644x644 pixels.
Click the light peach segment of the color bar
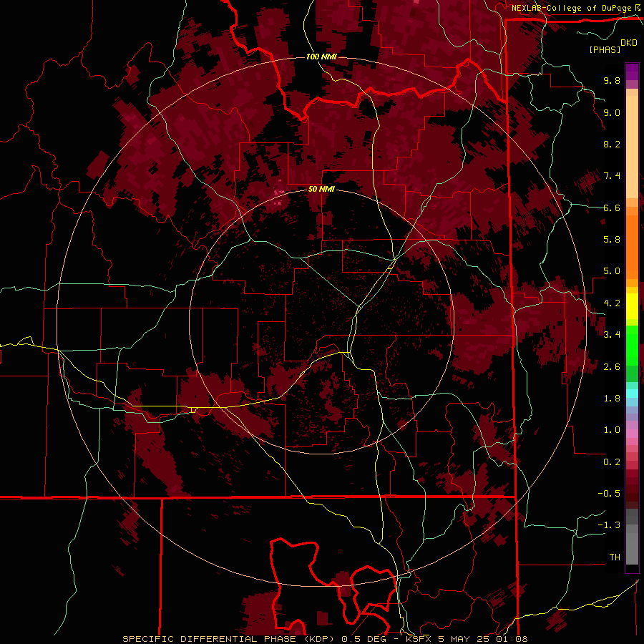coord(632,148)
